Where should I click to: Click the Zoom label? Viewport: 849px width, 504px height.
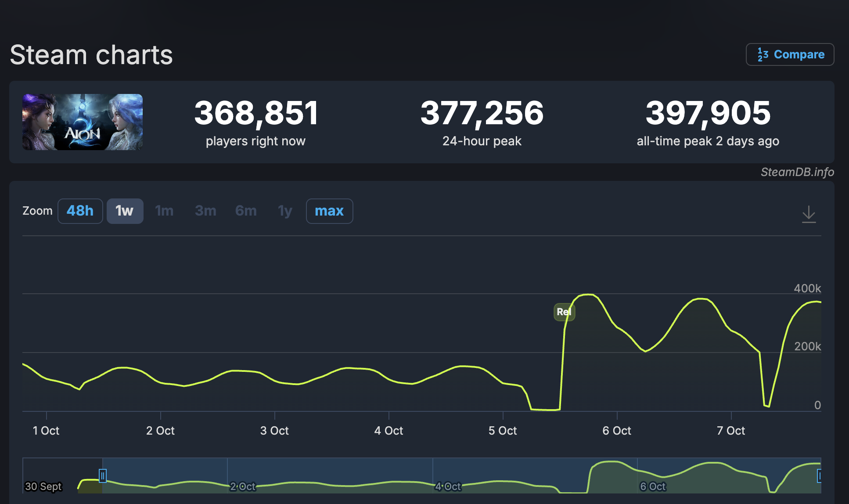click(x=37, y=211)
